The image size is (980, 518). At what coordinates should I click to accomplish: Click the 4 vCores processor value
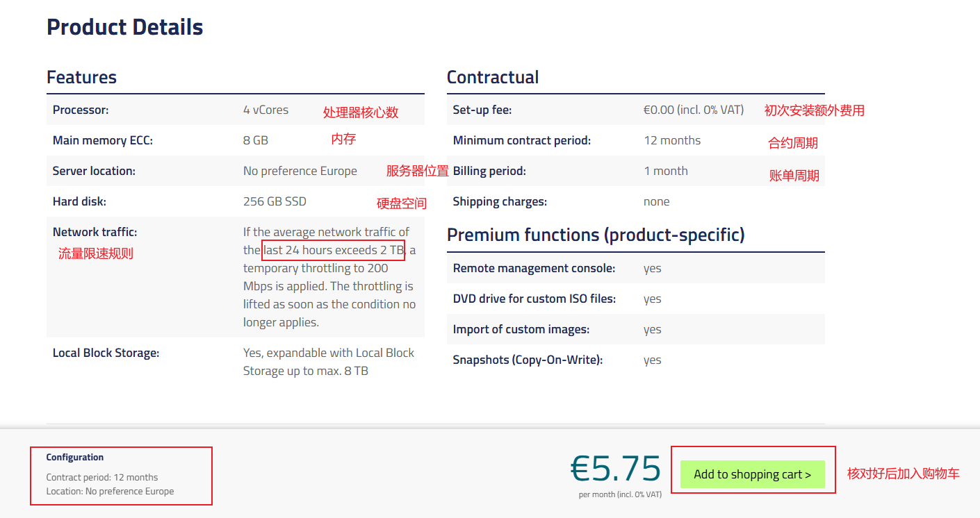[266, 110]
